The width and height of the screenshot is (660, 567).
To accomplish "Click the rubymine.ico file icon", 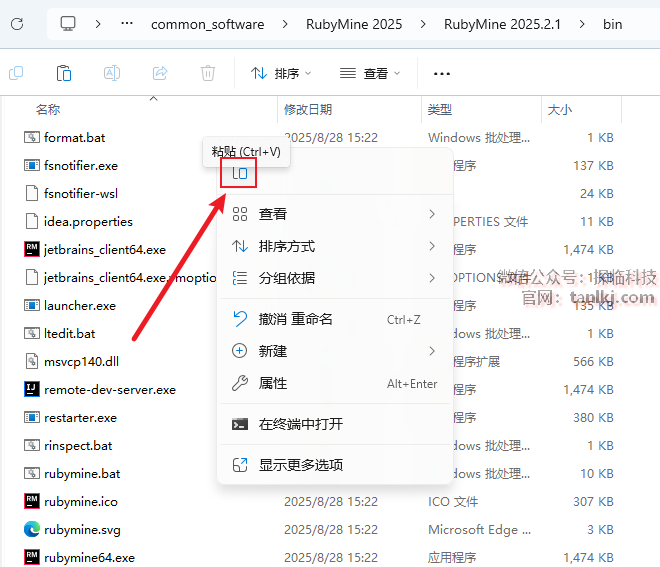I will (x=32, y=501).
